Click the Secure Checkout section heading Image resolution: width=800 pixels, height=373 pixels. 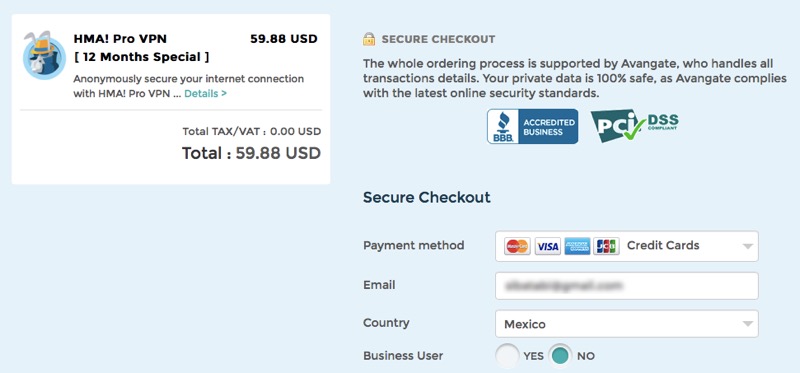click(427, 197)
